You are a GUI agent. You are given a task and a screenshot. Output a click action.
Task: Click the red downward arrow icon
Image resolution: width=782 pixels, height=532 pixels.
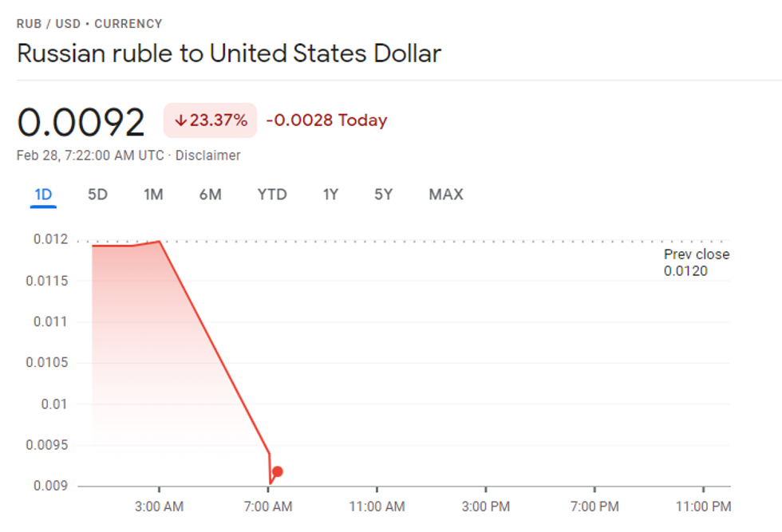(x=180, y=120)
